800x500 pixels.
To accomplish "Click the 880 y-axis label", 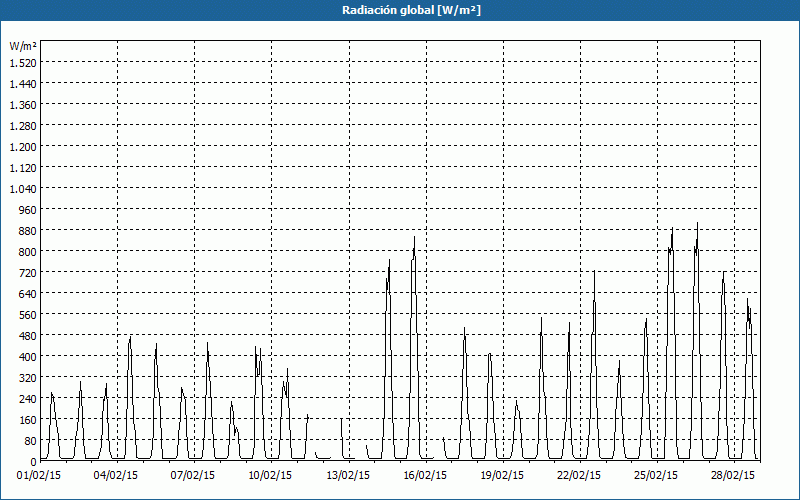I will pos(28,231).
